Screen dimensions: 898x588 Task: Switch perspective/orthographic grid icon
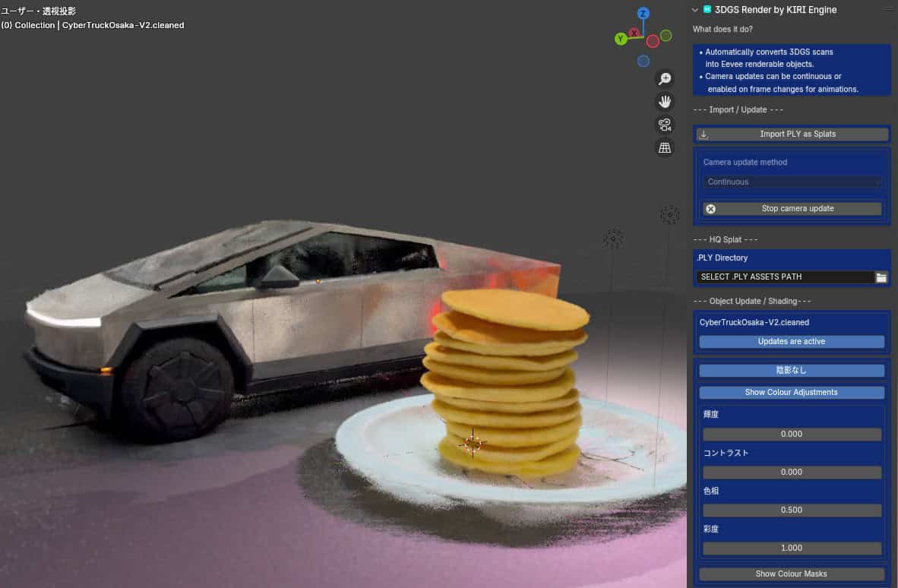[x=664, y=147]
